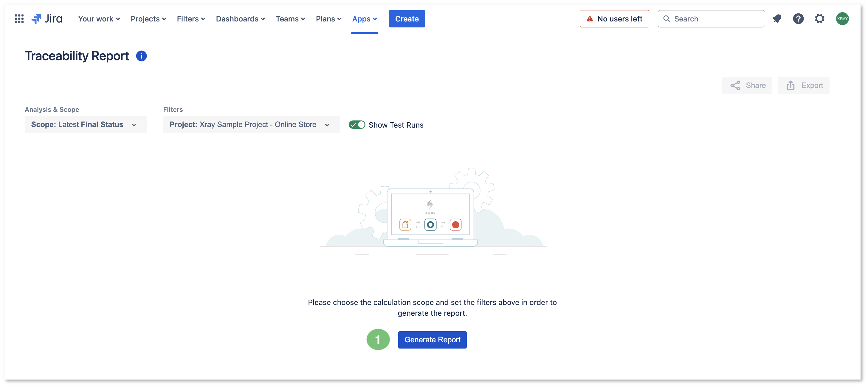Click the No users left warning button

pyautogui.click(x=614, y=19)
